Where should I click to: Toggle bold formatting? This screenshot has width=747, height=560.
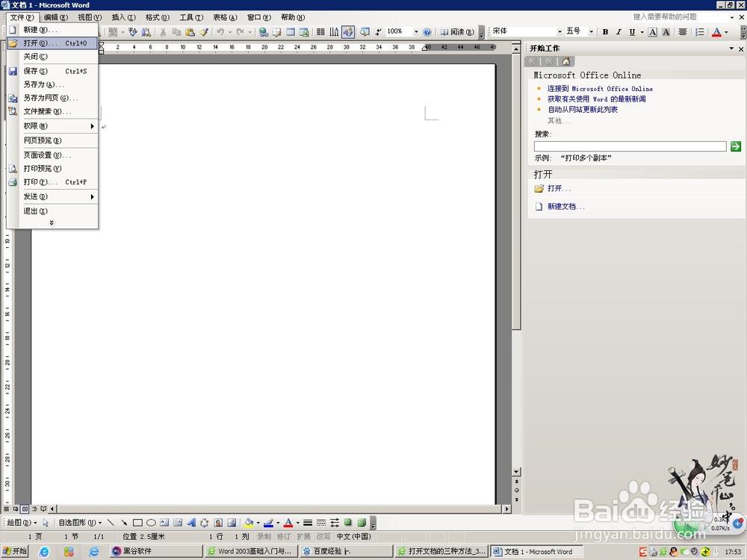click(x=605, y=32)
